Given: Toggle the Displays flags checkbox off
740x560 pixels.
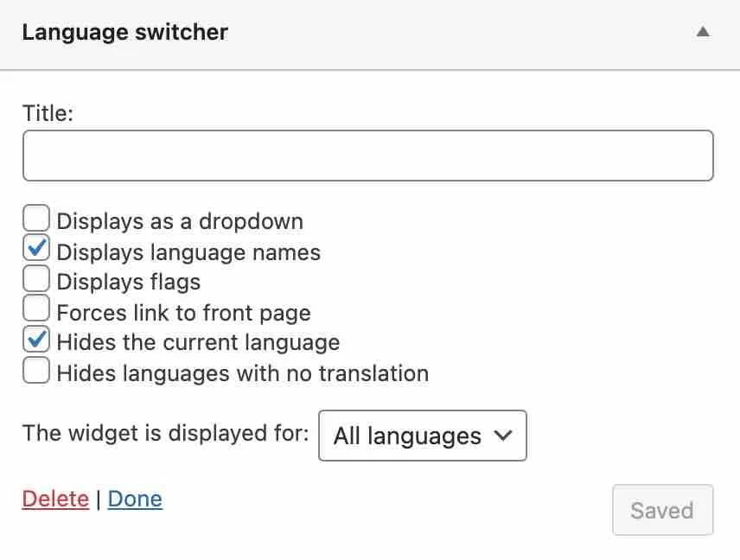Looking at the screenshot, I should pos(35,277).
